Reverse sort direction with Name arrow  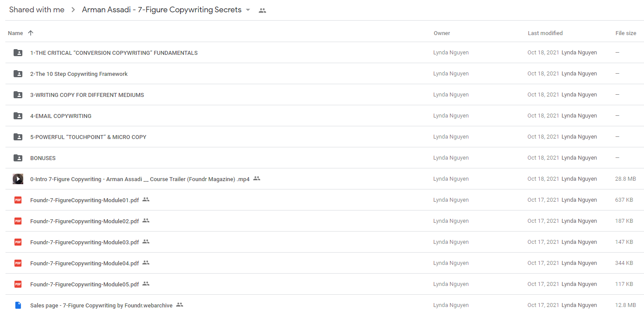tap(30, 33)
